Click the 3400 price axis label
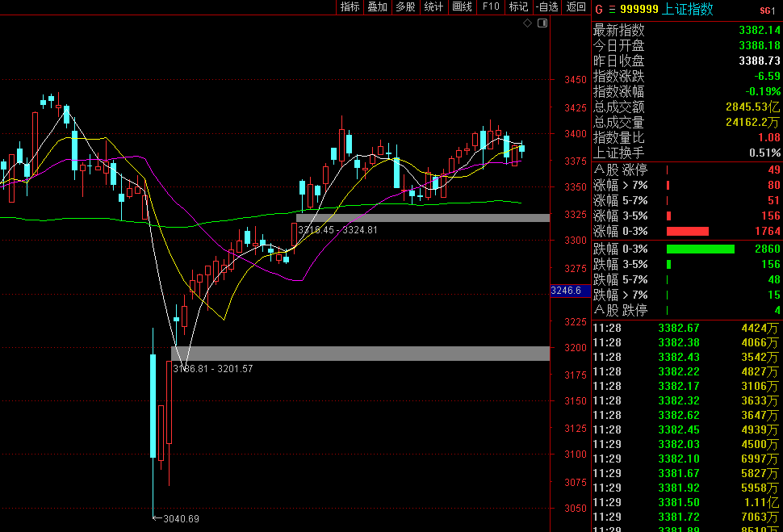 point(576,134)
